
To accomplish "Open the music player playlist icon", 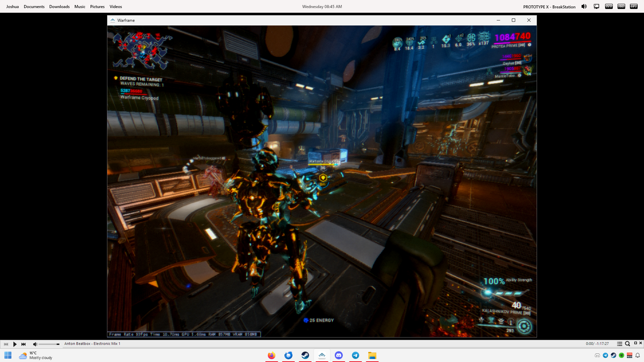I will click(620, 344).
